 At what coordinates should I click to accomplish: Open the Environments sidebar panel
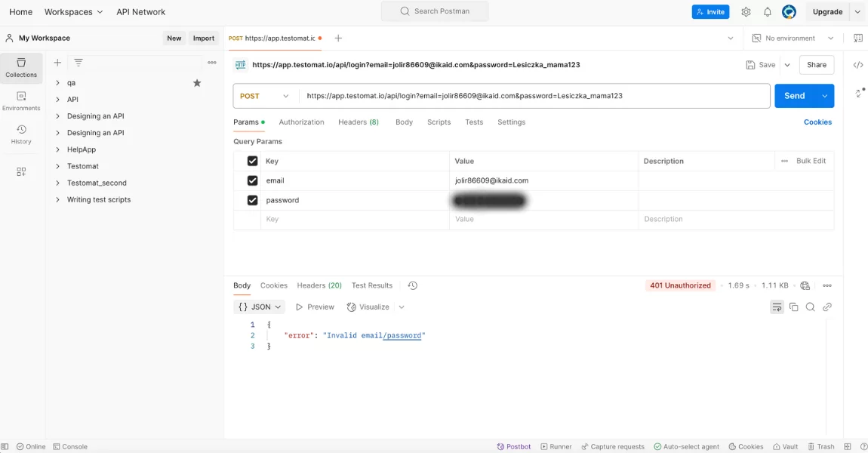coord(21,101)
